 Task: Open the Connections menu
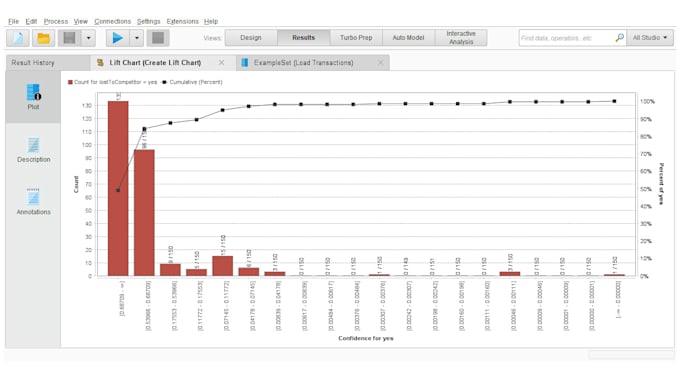[112, 21]
